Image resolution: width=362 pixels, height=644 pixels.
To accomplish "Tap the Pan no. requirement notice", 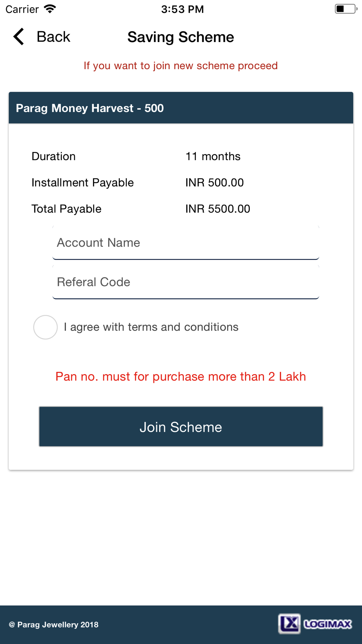I will [x=181, y=377].
